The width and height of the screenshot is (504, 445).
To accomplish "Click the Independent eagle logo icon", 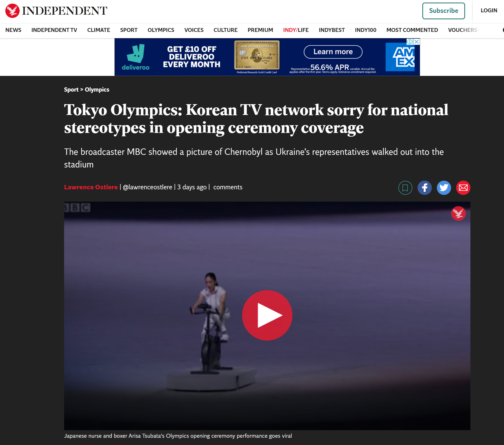I will (12, 11).
